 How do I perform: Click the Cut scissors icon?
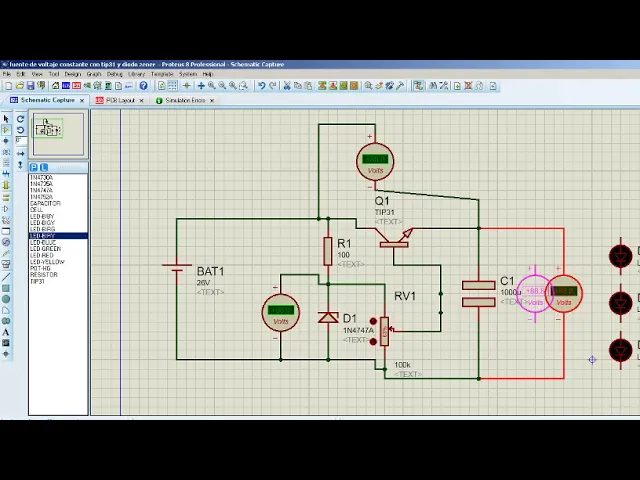287,86
